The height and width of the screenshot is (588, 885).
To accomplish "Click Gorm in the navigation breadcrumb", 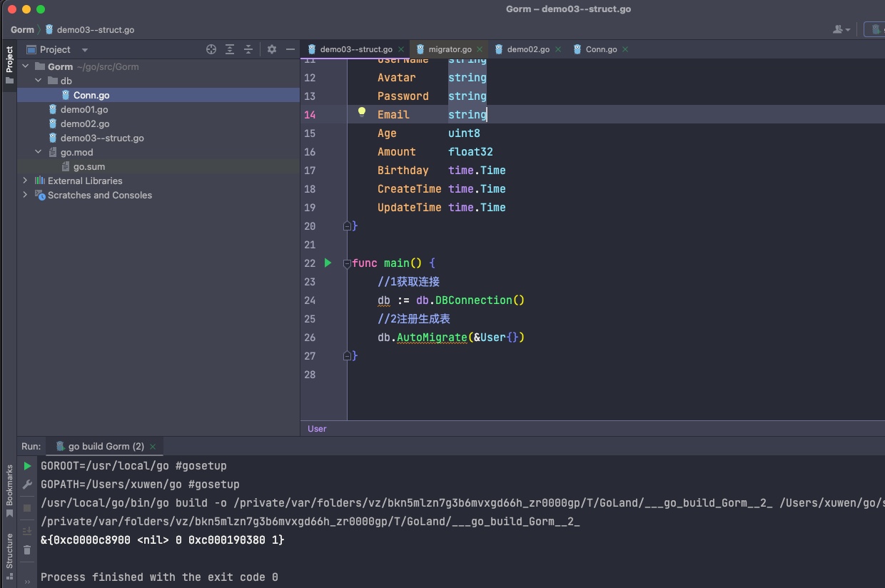I will pyautogui.click(x=22, y=29).
